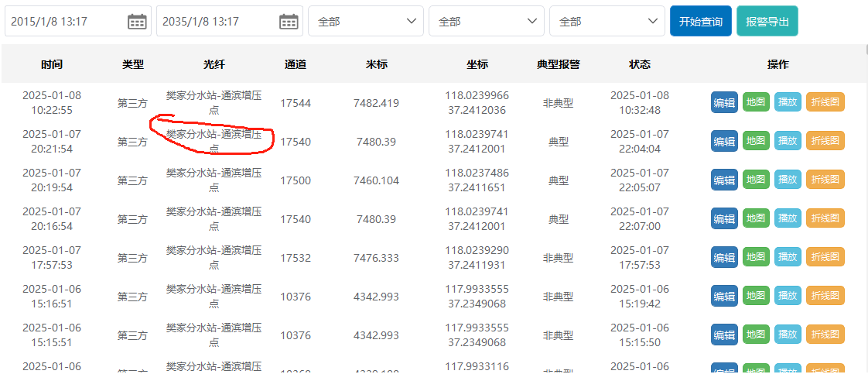Image resolution: width=868 pixels, height=381 pixels.
Task: Open 折线图 for the 20:16:54 alarm row
Action: coord(825,218)
